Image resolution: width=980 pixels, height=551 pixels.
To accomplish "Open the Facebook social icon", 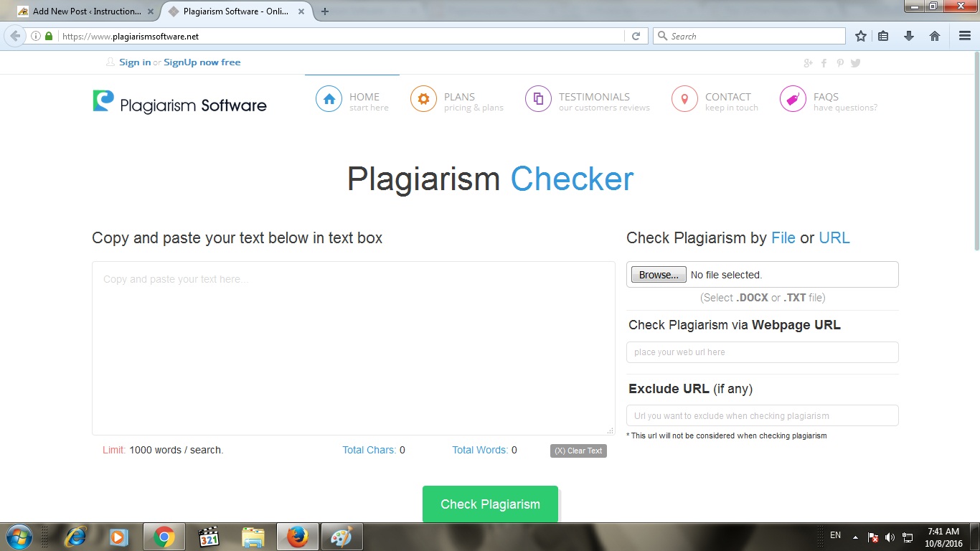I will (x=824, y=63).
